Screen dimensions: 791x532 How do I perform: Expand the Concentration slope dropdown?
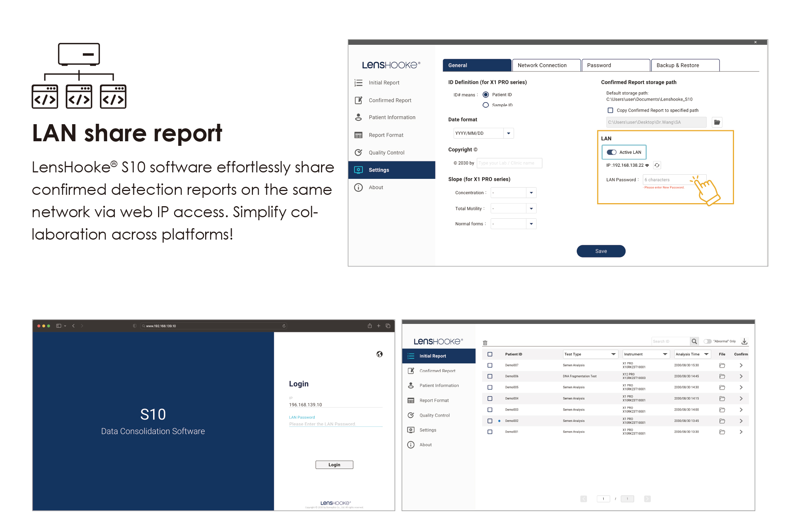(x=531, y=193)
